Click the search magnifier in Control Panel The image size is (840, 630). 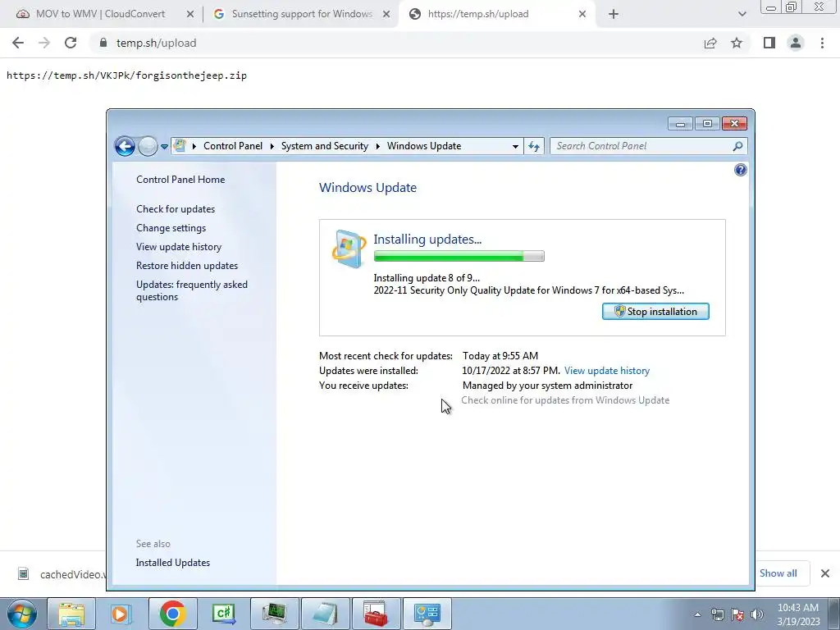737,146
